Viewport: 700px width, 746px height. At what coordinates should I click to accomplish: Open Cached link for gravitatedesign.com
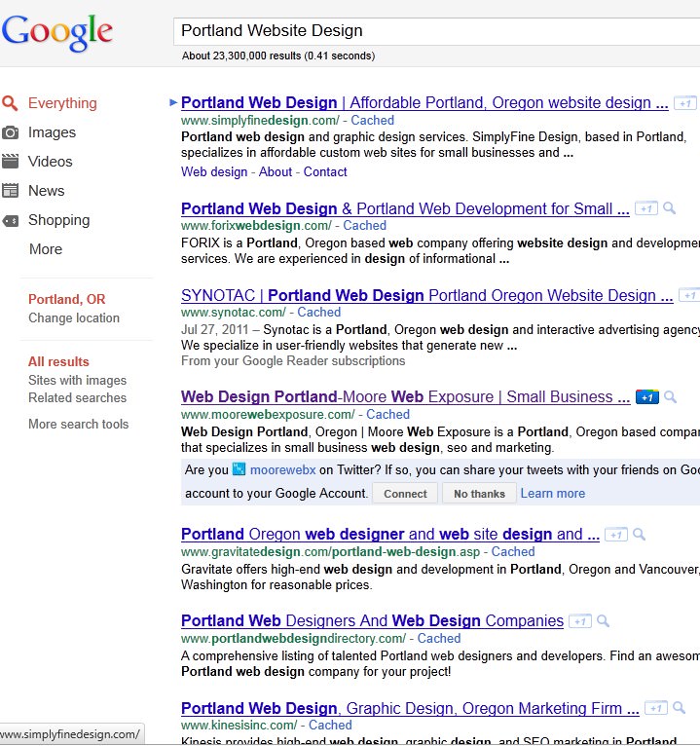click(x=513, y=552)
